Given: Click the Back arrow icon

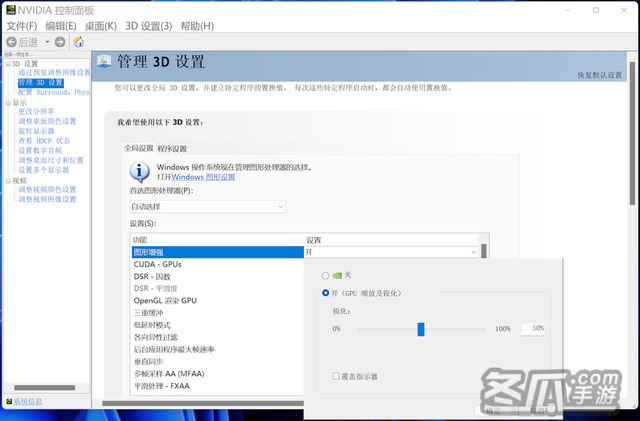Looking at the screenshot, I should pos(11,42).
